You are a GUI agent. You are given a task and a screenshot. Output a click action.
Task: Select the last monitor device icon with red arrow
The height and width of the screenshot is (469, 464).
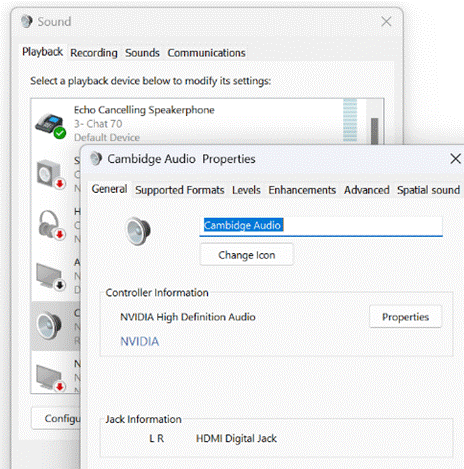point(51,378)
